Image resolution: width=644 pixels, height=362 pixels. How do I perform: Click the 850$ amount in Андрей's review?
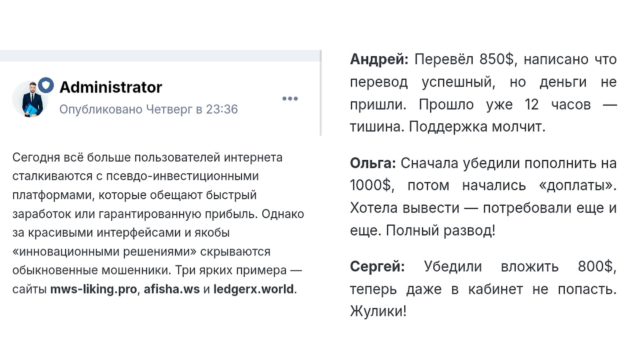click(x=497, y=60)
